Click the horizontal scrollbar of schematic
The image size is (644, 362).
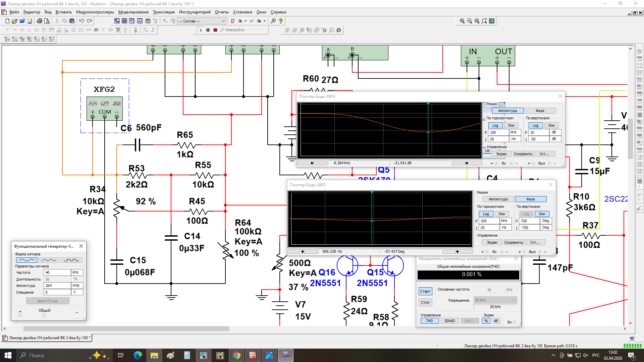tap(126, 329)
